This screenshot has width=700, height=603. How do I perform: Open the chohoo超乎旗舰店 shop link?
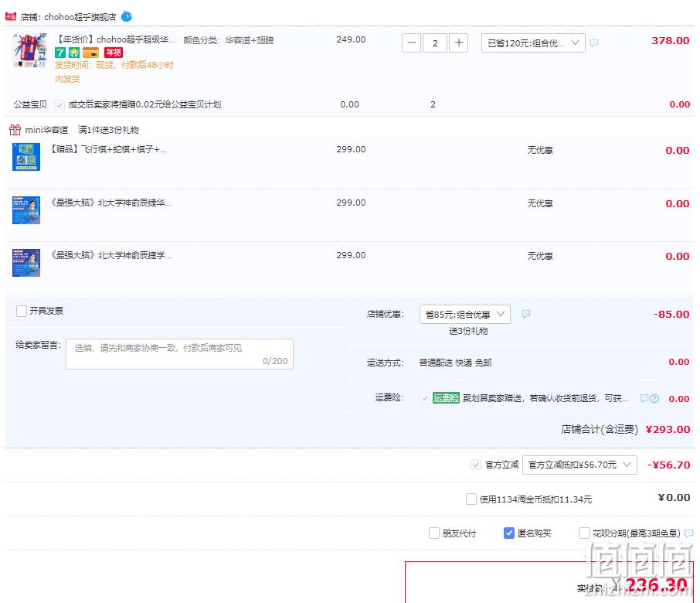80,17
